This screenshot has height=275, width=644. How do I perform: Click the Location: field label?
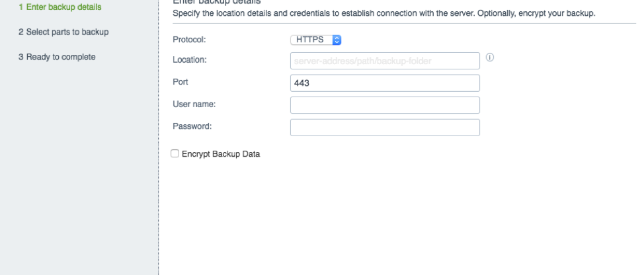click(x=190, y=60)
